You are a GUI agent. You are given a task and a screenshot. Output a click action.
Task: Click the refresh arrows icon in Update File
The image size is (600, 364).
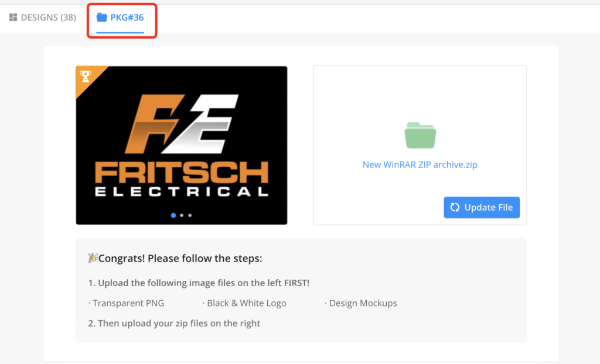(x=455, y=207)
